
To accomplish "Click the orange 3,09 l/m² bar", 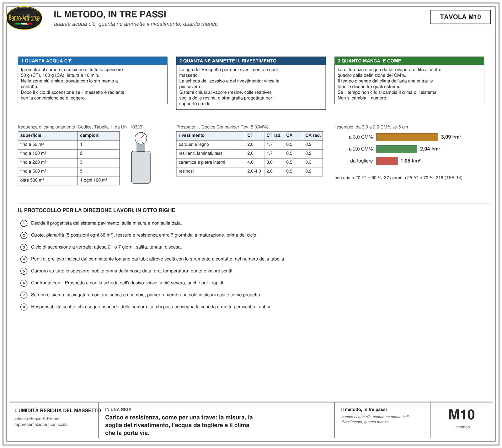I will (x=407, y=137).
